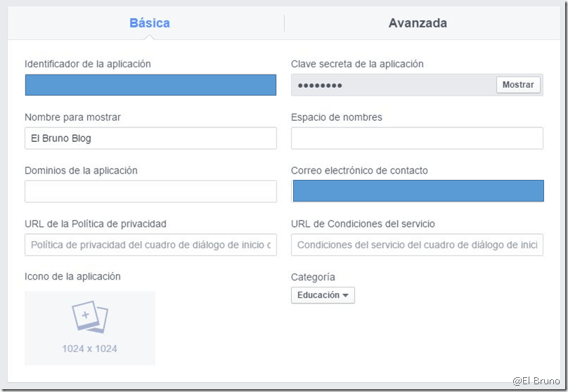
Task: Click the '@El Bruno' watermark text
Action: [536, 381]
